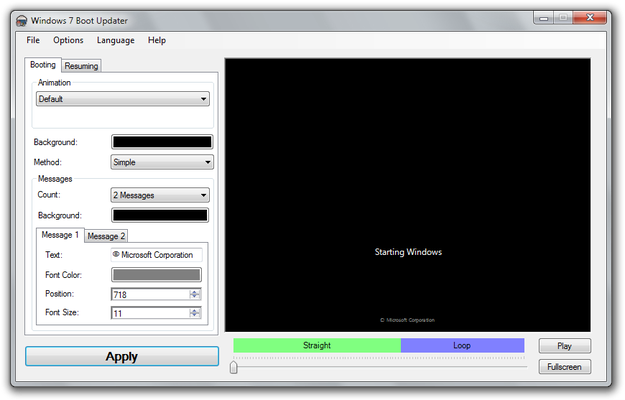Click the Font Size stepper arrows
The width and height of the screenshot is (625, 400).
coord(196,313)
